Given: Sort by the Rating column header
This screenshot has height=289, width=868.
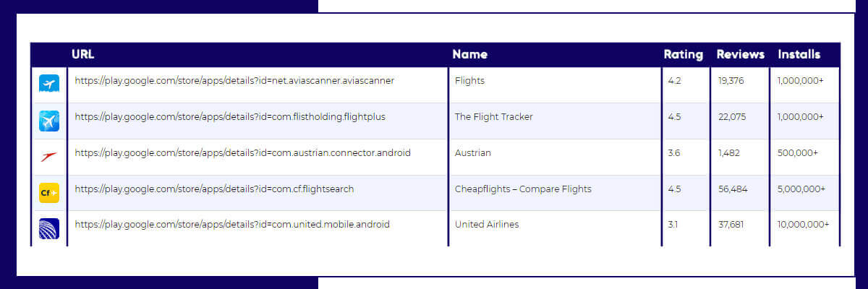Looking at the screenshot, I should (684, 54).
